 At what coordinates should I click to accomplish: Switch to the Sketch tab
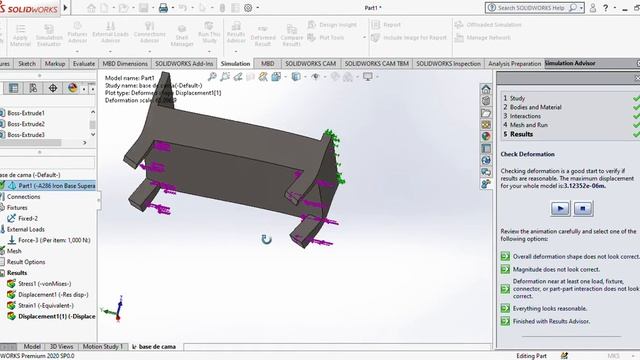[x=27, y=64]
